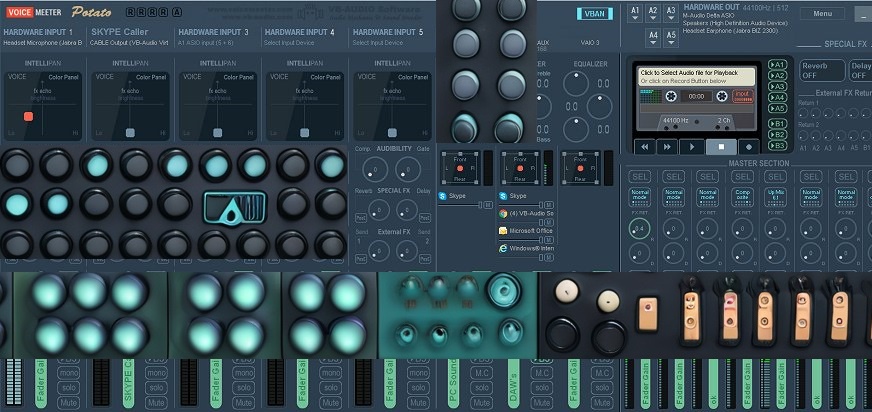Rewind the cassette recorder
872x412 pixels.
645,147
